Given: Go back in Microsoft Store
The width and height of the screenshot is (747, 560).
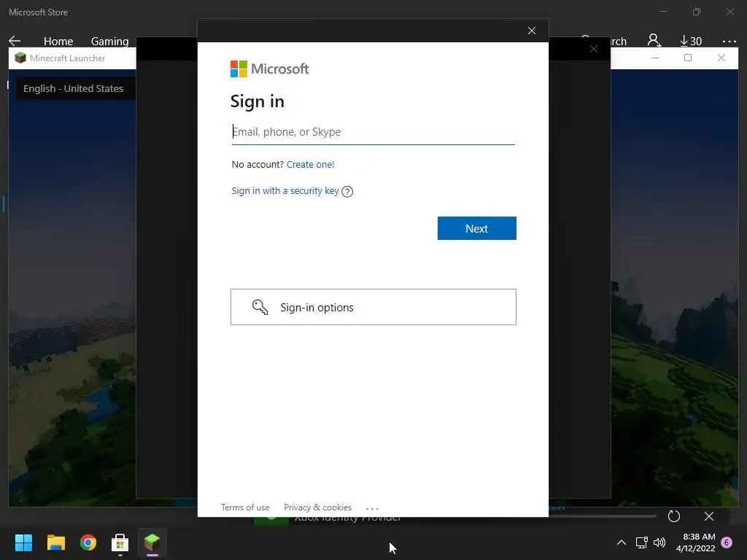Looking at the screenshot, I should (15, 41).
